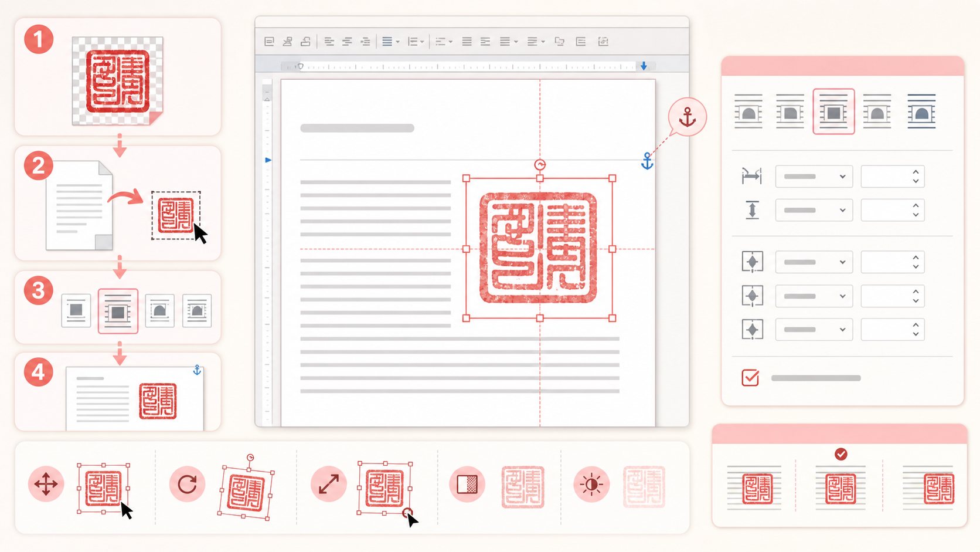The height and width of the screenshot is (552, 980).
Task: Click the blue down arrow at the ruler end
Action: [644, 66]
